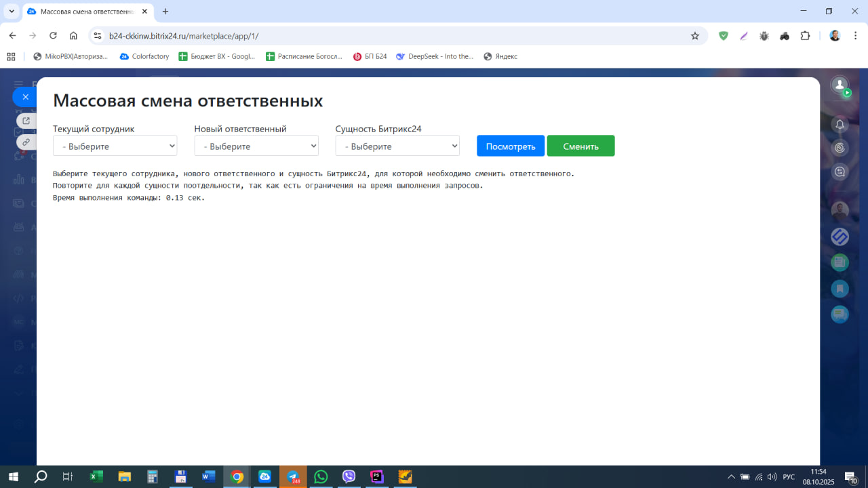Image resolution: width=868 pixels, height=488 pixels.
Task: Open the DeepSeek bookmark
Action: (435, 56)
